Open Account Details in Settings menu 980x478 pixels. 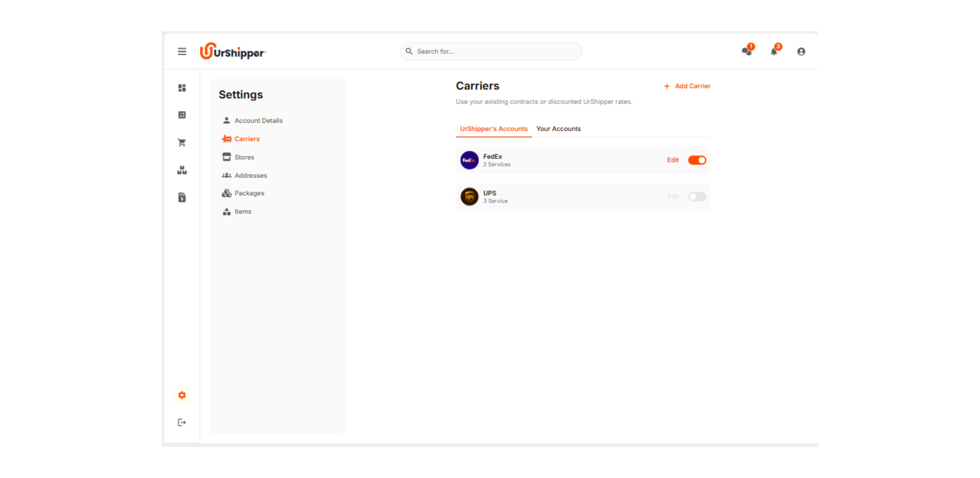click(258, 121)
